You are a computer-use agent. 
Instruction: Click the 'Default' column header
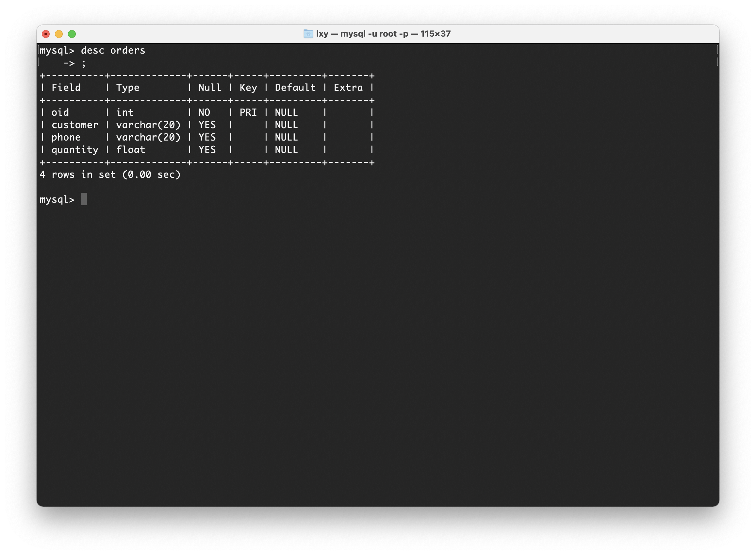point(295,88)
